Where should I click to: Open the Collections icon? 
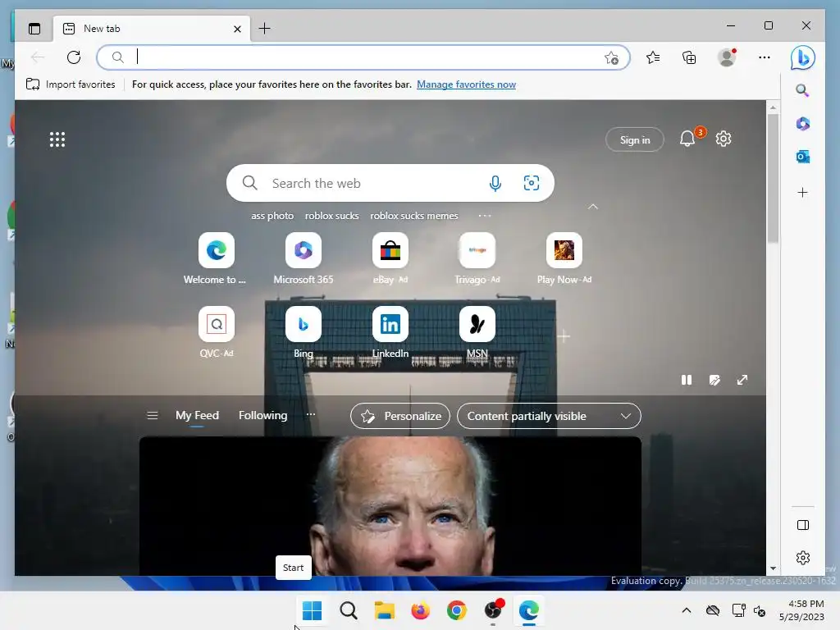[689, 57]
